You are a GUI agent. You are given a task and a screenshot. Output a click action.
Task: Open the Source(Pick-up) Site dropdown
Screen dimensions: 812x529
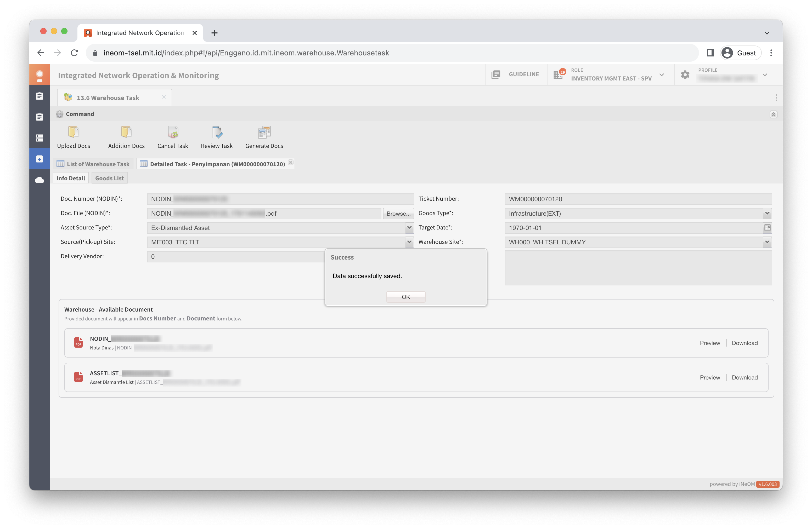click(x=409, y=242)
